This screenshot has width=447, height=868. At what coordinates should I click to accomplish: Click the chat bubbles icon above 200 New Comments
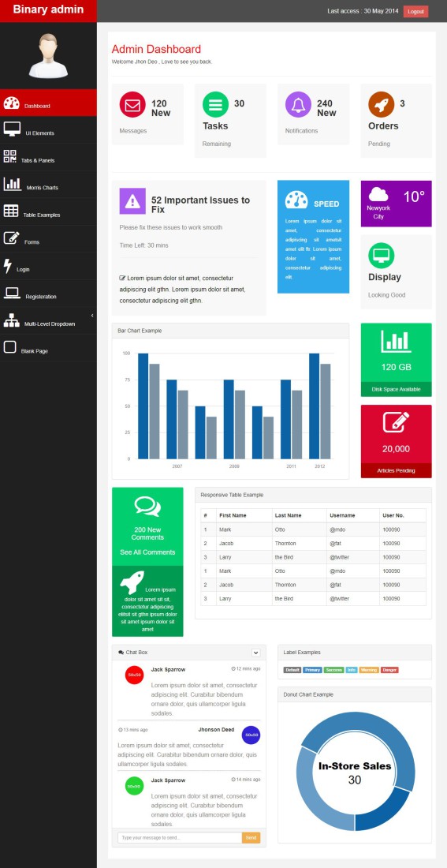click(147, 507)
